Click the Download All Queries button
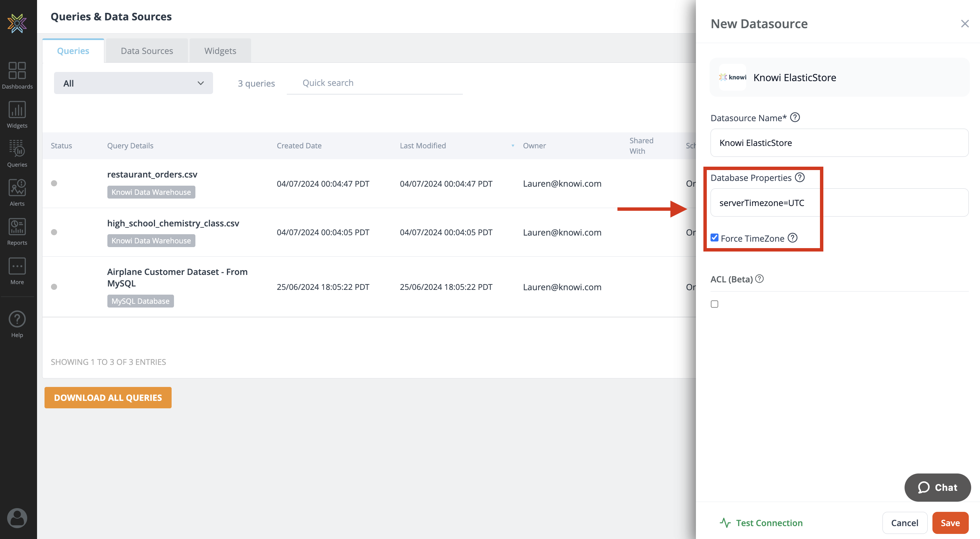980x539 pixels. [x=108, y=397]
